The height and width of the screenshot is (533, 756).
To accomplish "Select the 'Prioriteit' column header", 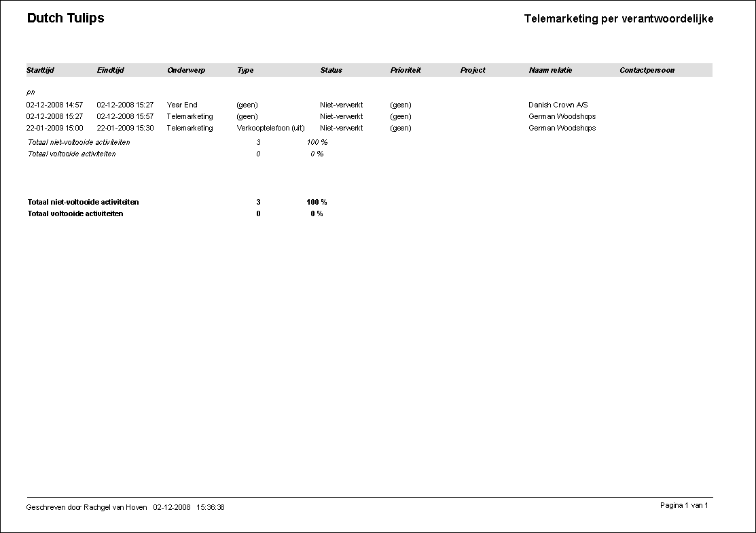I will pyautogui.click(x=406, y=71).
